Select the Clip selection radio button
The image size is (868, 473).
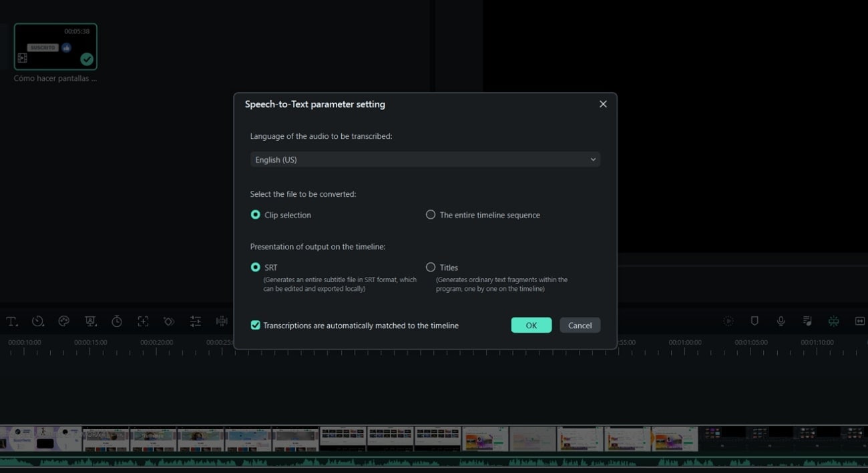pyautogui.click(x=255, y=215)
